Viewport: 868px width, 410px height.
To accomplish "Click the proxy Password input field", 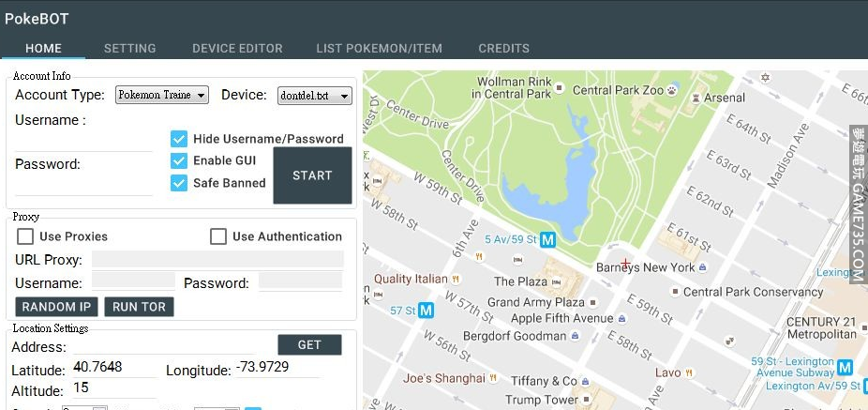I will (x=301, y=281).
